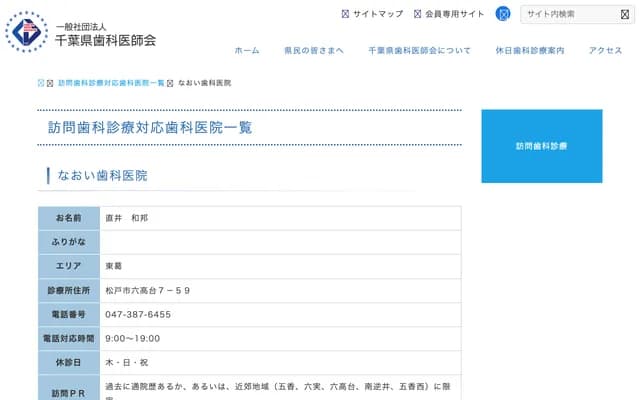Click the blue 訪問歯科診療 sidebar button
This screenshot has width=640, height=400.
[541, 146]
